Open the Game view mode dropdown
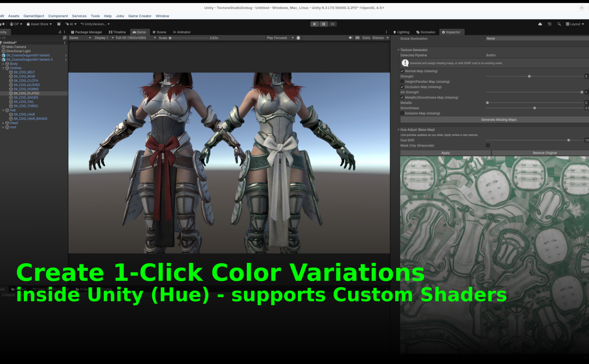This screenshot has width=589, height=364. click(80, 38)
